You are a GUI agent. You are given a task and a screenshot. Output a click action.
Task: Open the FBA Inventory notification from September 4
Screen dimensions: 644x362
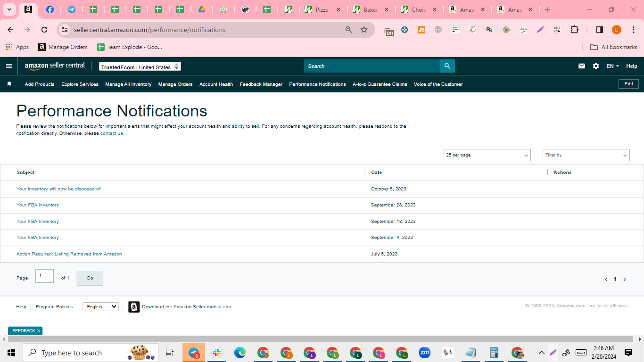pos(38,238)
